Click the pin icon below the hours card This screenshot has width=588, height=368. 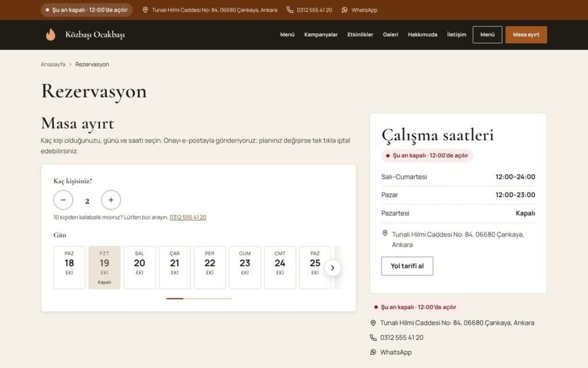coord(373,323)
